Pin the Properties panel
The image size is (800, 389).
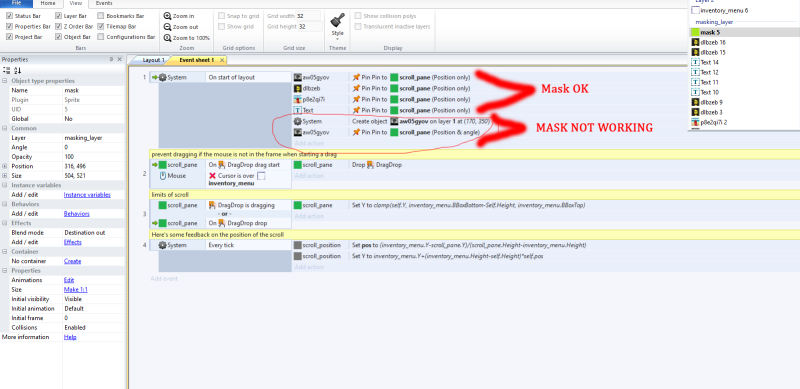pos(111,59)
